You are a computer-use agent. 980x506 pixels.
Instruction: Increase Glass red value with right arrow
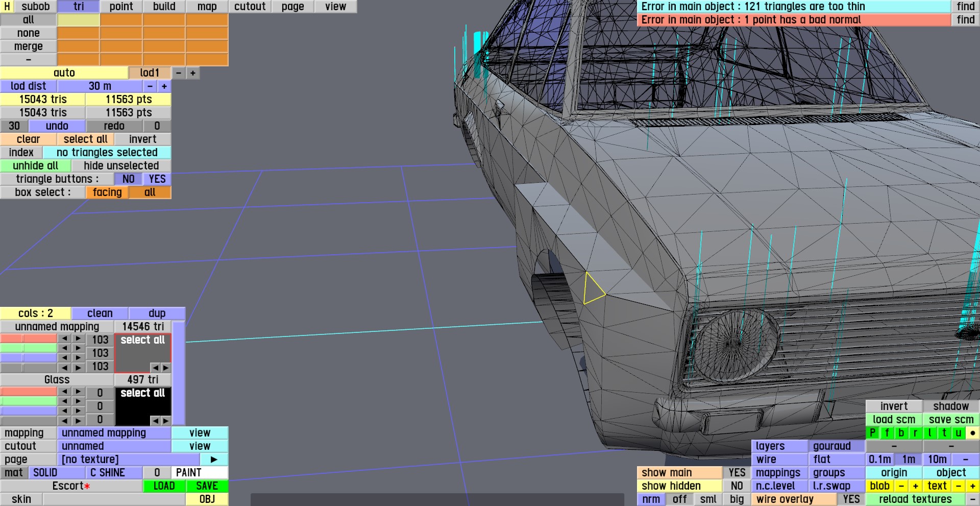click(78, 392)
